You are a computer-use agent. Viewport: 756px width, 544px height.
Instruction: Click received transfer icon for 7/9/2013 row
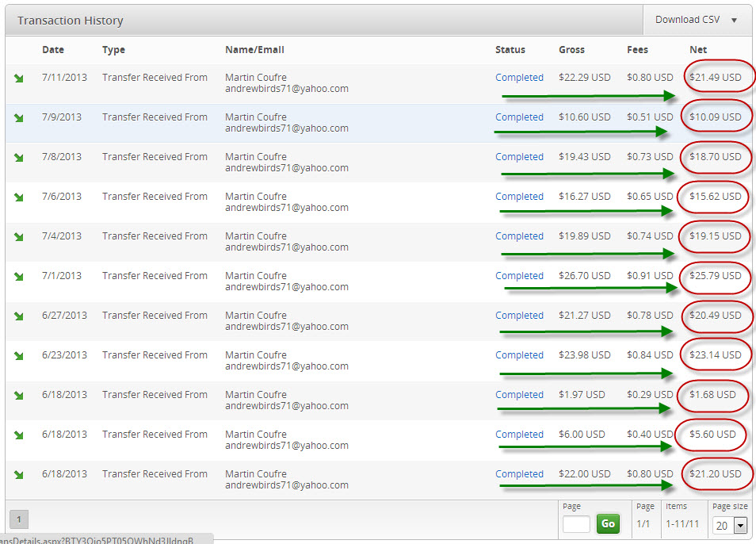pos(19,117)
